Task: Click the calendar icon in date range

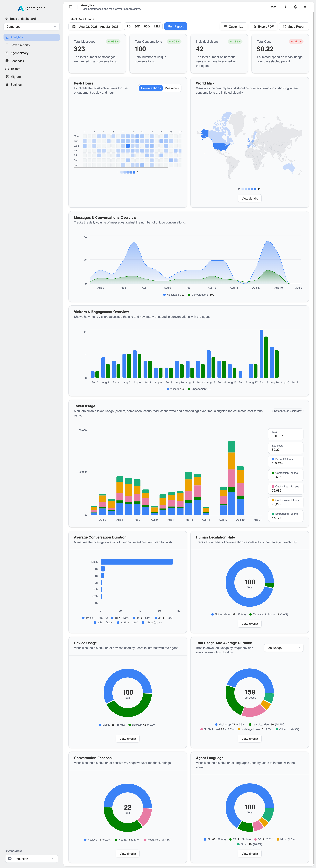Action: (x=74, y=27)
